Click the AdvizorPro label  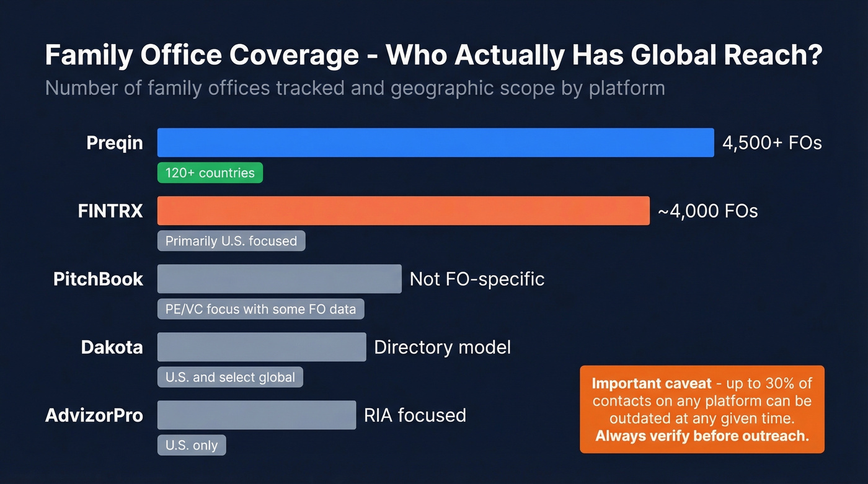point(94,415)
